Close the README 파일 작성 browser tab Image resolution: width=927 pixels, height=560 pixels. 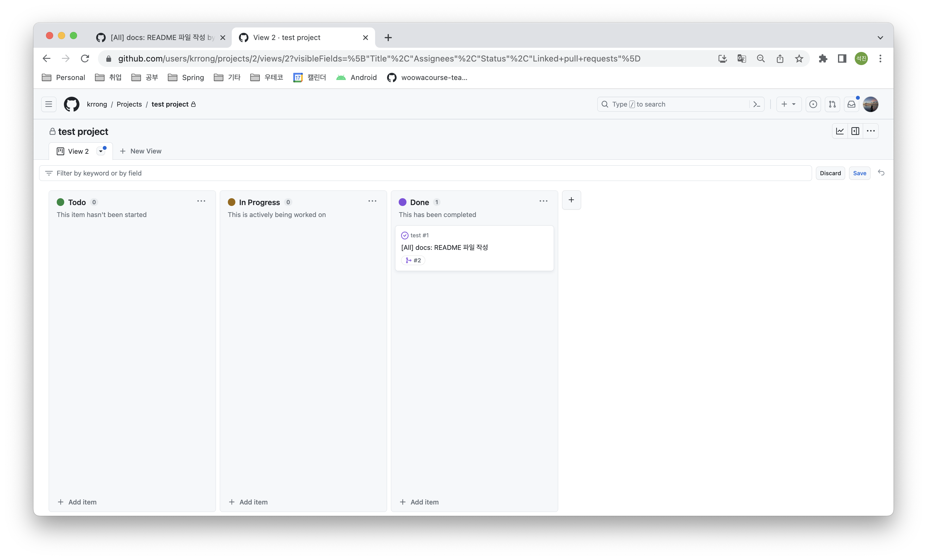[x=223, y=38]
